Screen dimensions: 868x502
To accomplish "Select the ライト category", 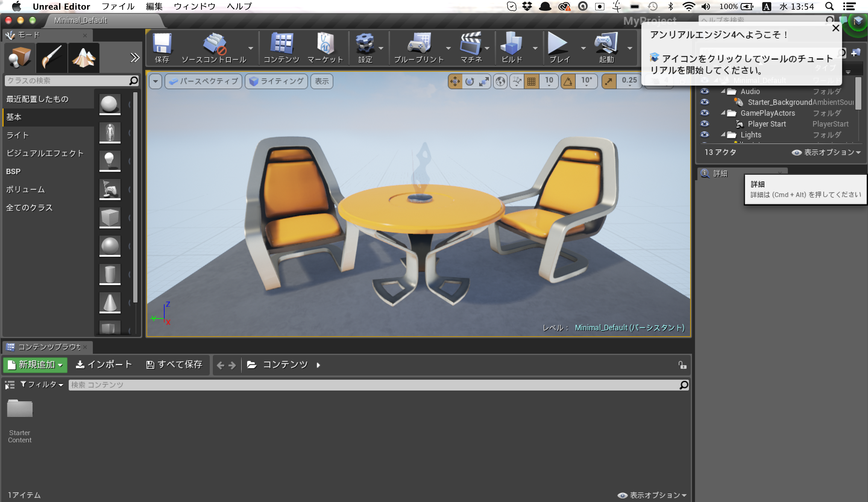I will [48, 135].
